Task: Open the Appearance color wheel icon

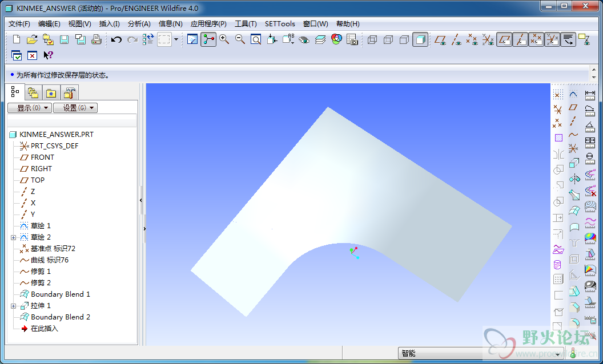Action: point(336,39)
